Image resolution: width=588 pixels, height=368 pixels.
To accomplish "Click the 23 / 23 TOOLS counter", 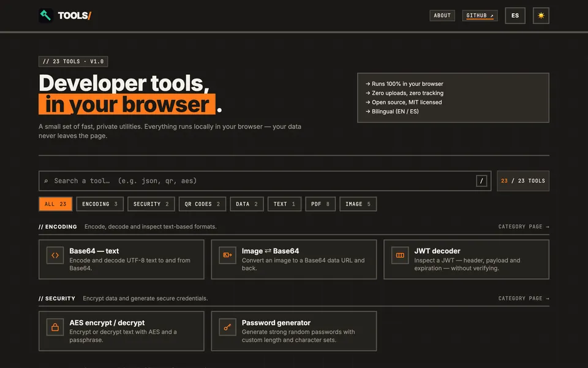I will (x=523, y=180).
